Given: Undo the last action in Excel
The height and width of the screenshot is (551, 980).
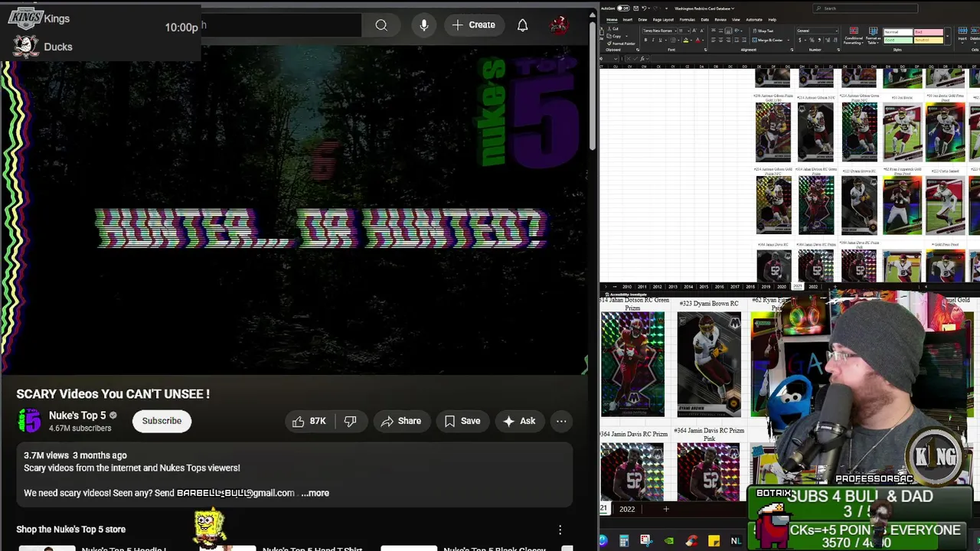Looking at the screenshot, I should [x=644, y=8].
